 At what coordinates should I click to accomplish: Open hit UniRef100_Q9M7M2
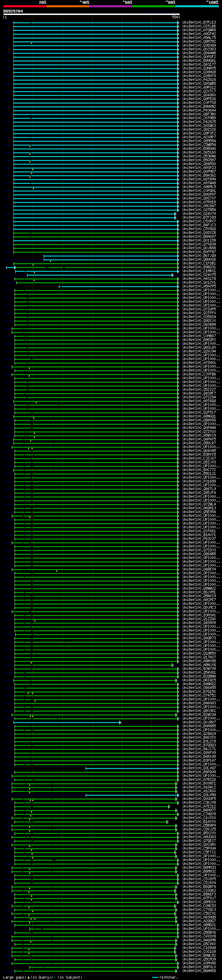[199, 41]
